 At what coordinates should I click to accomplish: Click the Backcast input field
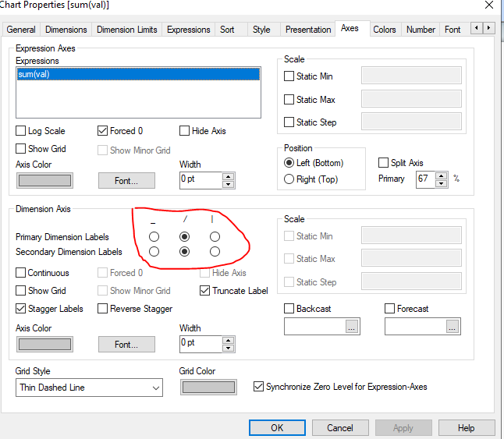pos(315,327)
